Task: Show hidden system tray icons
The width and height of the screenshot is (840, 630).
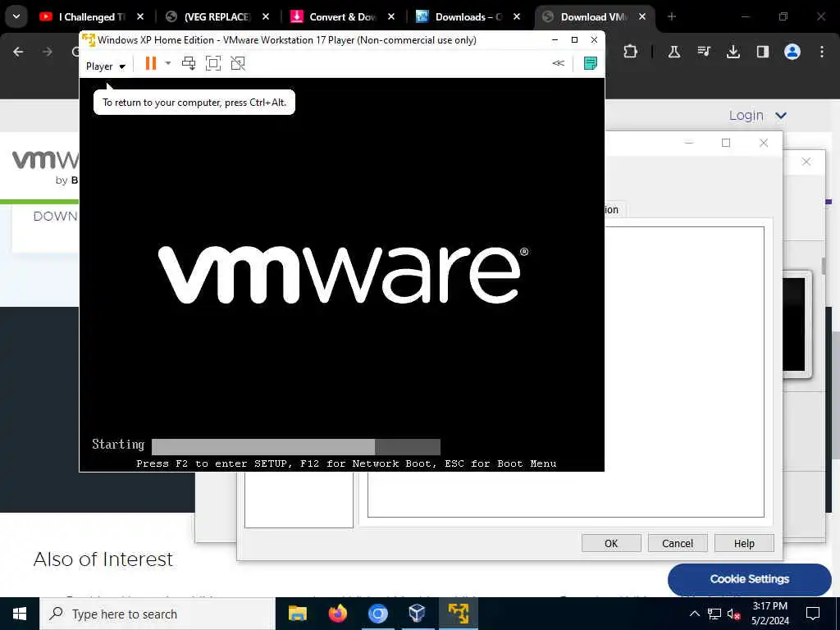Action: (694, 614)
